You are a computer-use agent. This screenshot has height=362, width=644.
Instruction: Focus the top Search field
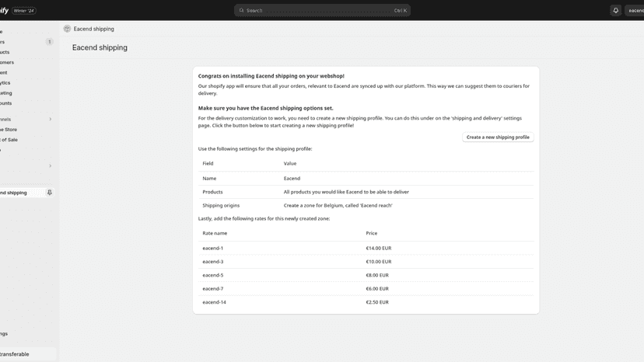[x=322, y=11]
